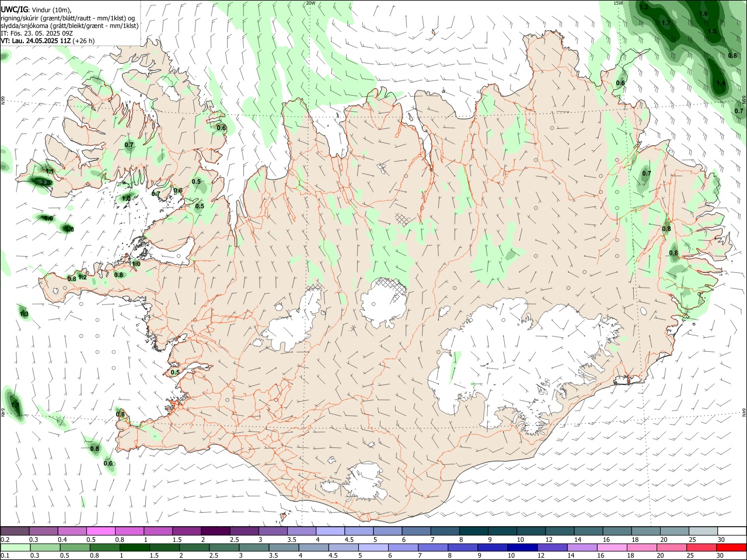The height and width of the screenshot is (560, 747).
Task: Choose the dark teal 8 mm snow swatch
Action: coord(473,531)
